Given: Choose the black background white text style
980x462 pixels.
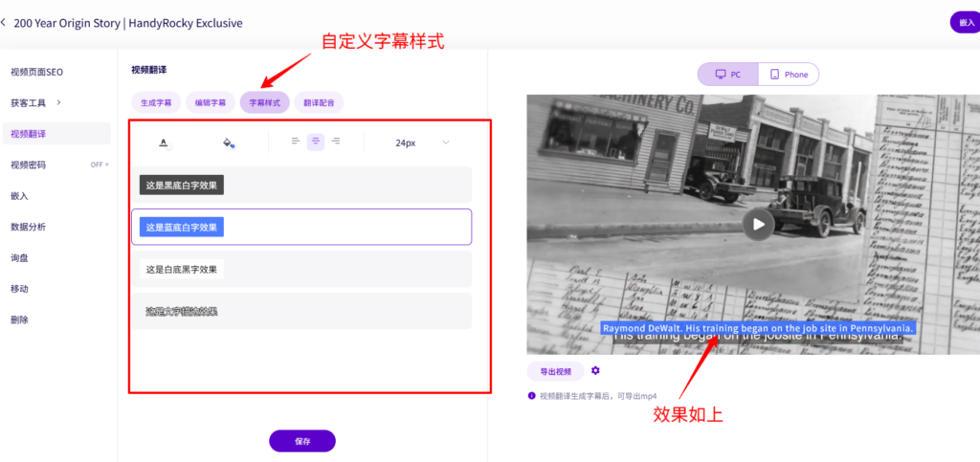Looking at the screenshot, I should [182, 185].
